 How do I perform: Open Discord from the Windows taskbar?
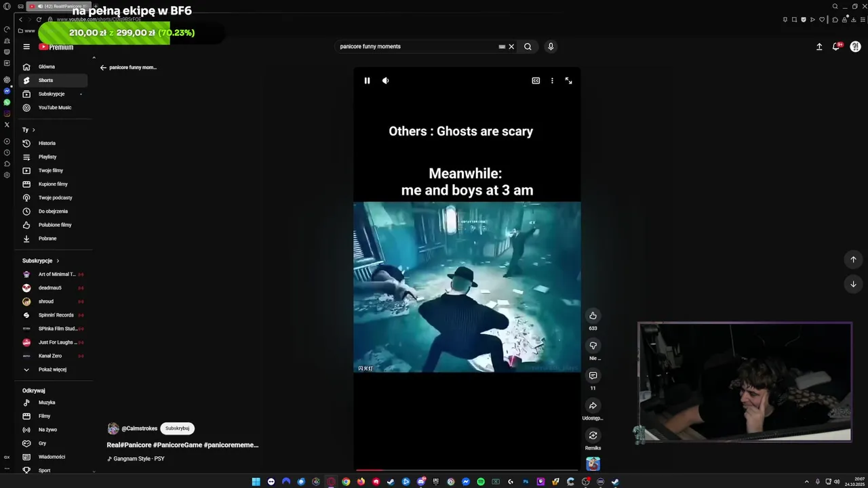coord(421,482)
